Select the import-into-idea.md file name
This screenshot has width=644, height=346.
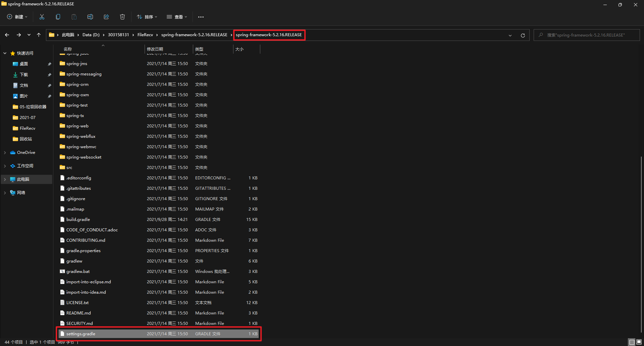[86, 292]
